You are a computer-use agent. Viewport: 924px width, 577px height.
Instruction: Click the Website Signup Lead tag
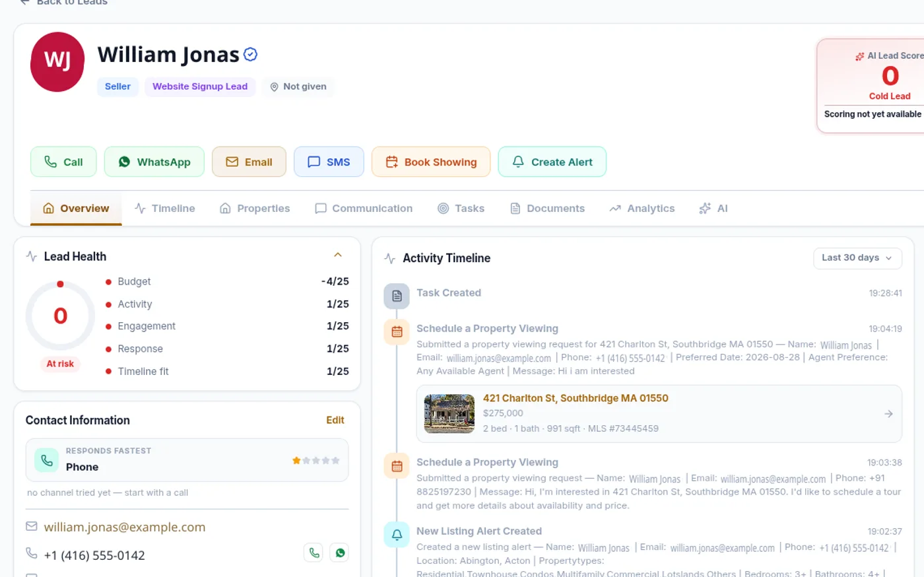point(200,86)
